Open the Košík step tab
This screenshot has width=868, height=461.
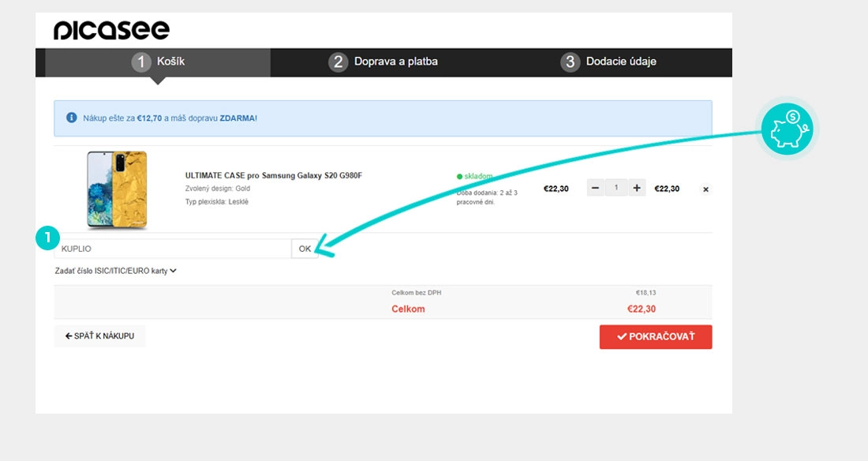pos(158,62)
